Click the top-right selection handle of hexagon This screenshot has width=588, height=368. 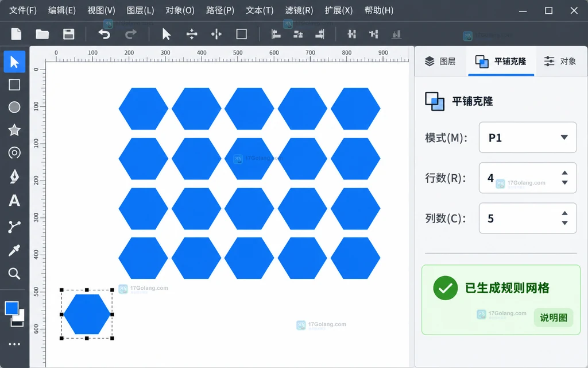coord(112,290)
